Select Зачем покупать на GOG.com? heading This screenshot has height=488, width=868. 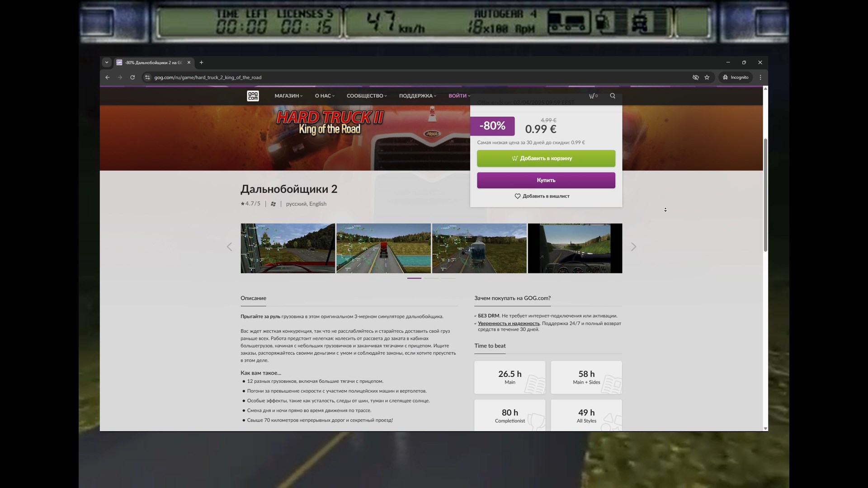tap(512, 298)
